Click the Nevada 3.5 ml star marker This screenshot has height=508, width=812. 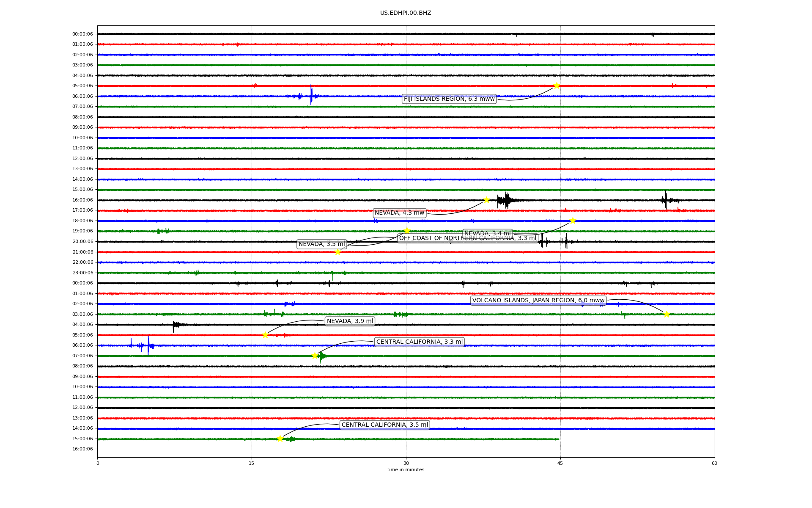click(x=337, y=252)
